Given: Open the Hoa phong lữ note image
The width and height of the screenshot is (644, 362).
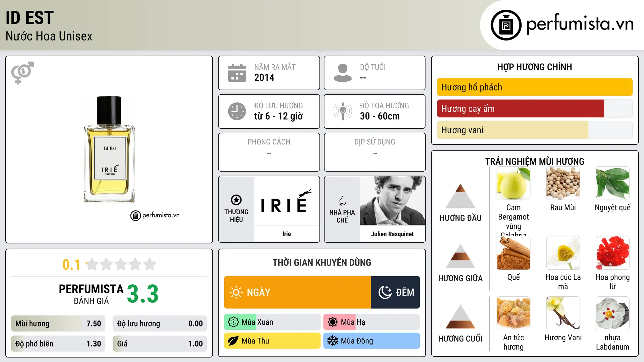Looking at the screenshot, I should tap(613, 253).
